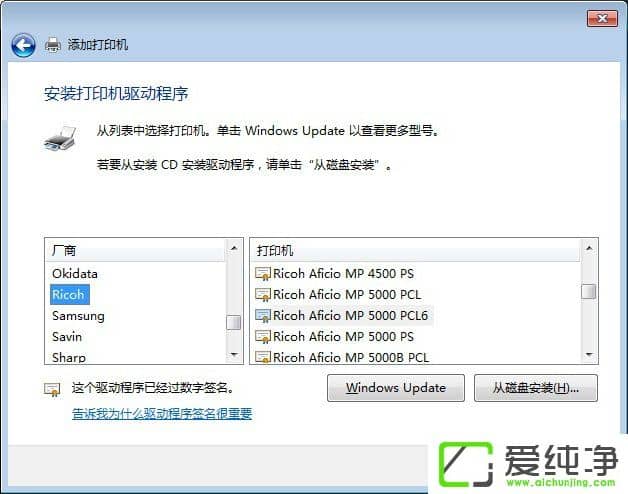
Task: Pick Savin as the manufacturer
Action: [67, 337]
